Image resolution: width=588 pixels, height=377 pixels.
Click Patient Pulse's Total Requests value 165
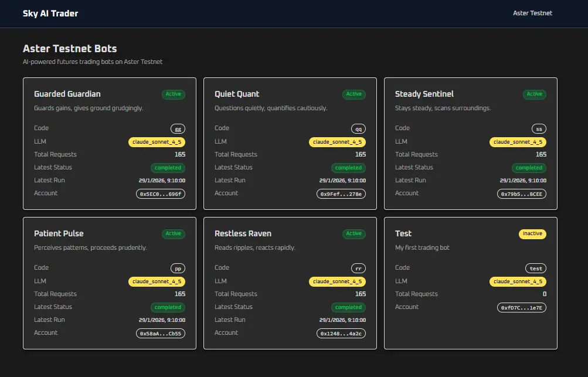coord(180,294)
